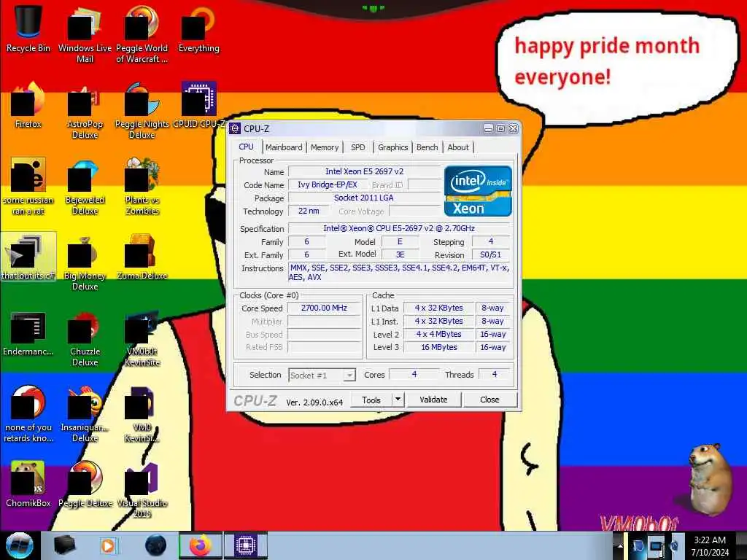Open the Zuma Deluxe shortcut
Image resolution: width=747 pixels, height=560 pixels.
[142, 256]
